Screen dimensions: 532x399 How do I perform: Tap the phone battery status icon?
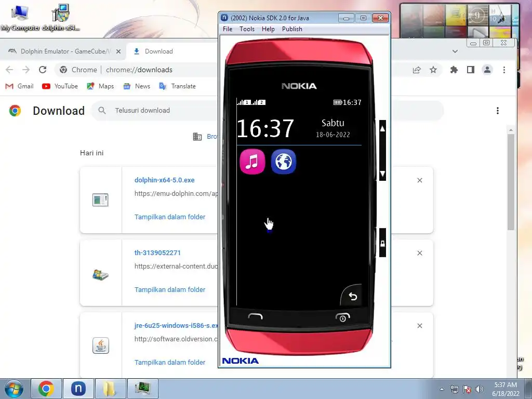pyautogui.click(x=337, y=102)
